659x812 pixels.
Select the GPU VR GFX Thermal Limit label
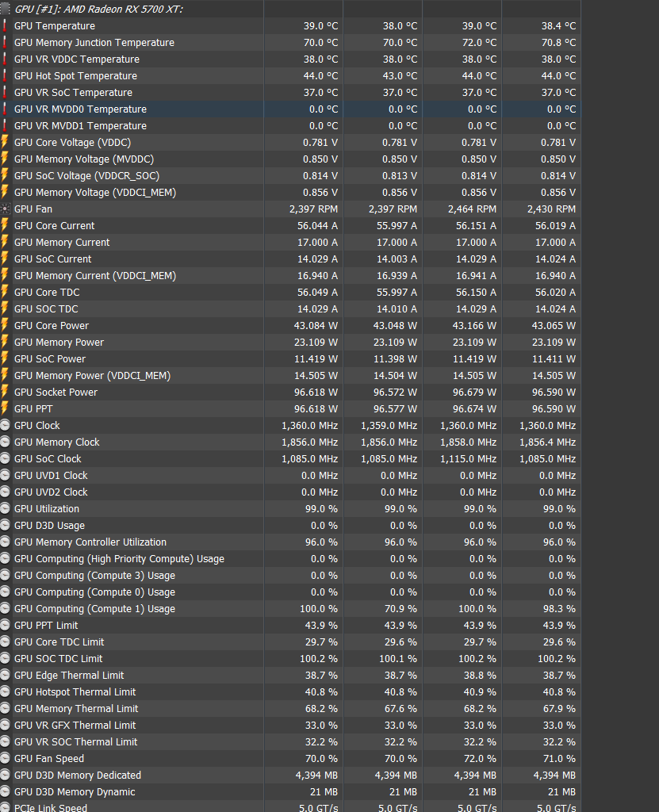(75, 725)
